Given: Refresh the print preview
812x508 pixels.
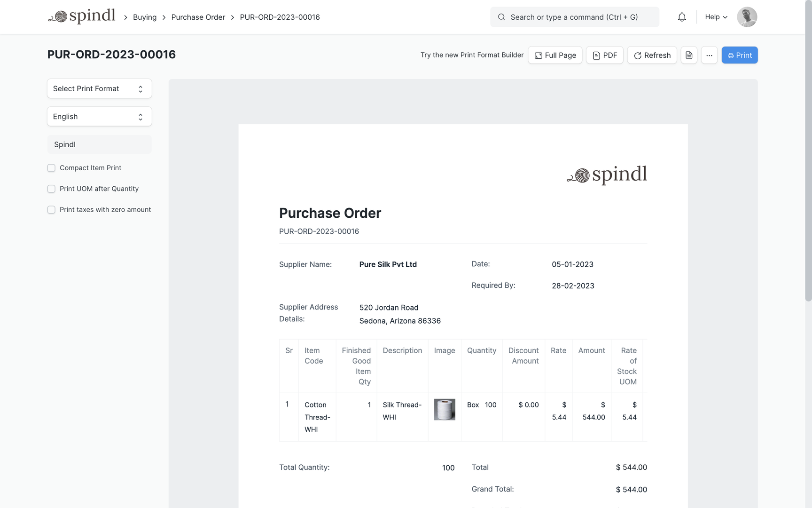Looking at the screenshot, I should [652, 55].
